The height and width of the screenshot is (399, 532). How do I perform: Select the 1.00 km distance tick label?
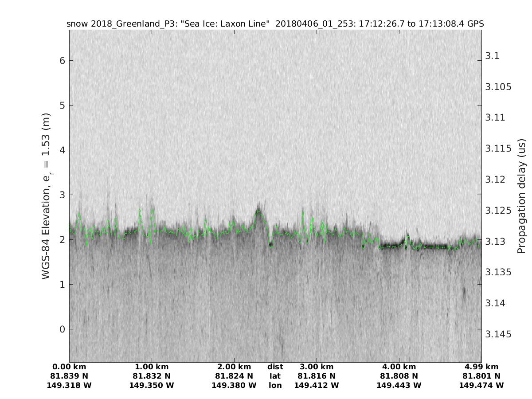[x=152, y=367]
